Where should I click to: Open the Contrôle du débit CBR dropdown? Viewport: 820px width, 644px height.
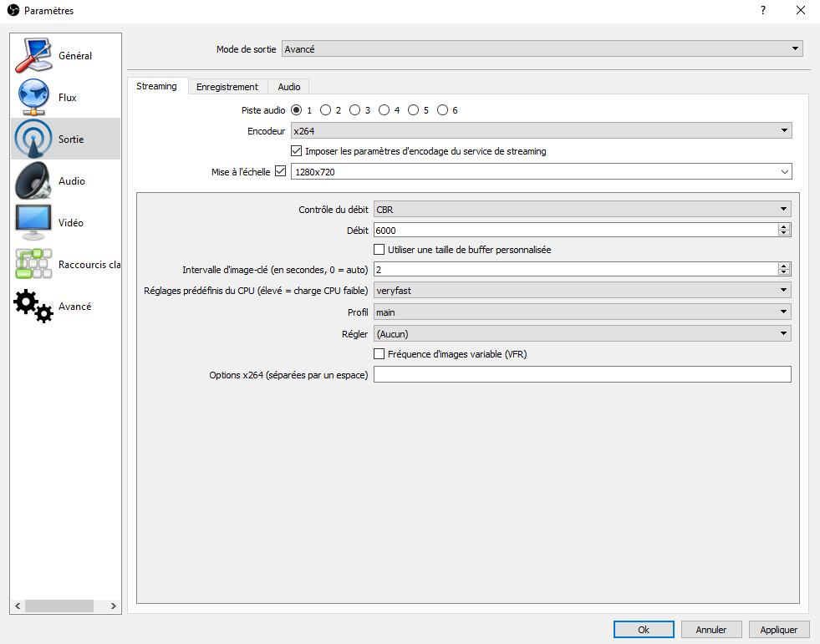pyautogui.click(x=582, y=209)
